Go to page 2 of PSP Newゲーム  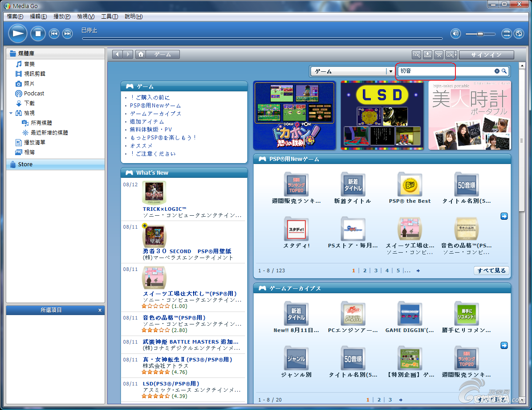pyautogui.click(x=365, y=271)
